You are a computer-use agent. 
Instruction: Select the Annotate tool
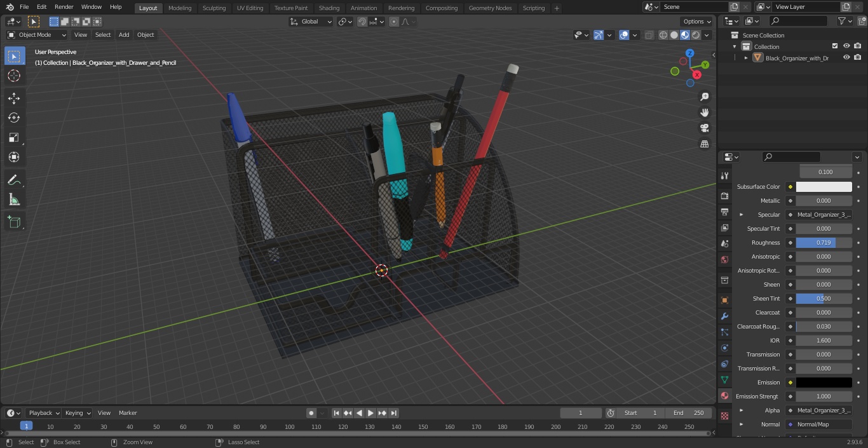click(x=14, y=180)
